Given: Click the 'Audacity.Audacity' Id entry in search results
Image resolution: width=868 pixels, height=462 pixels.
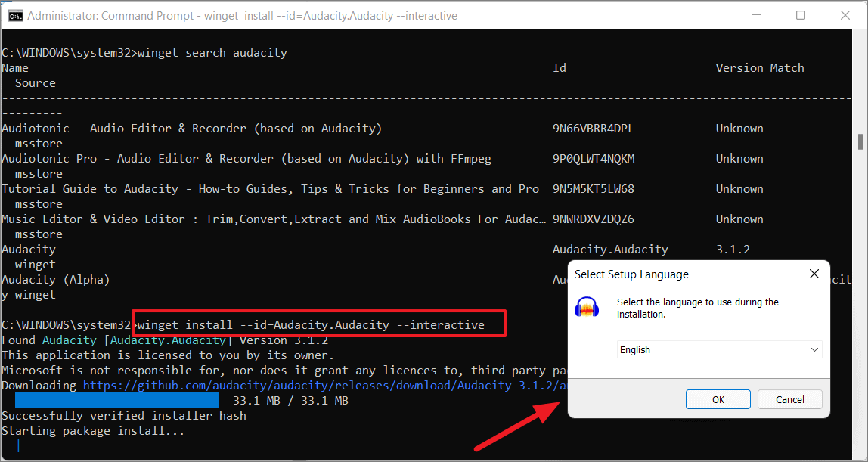Looking at the screenshot, I should [x=610, y=250].
